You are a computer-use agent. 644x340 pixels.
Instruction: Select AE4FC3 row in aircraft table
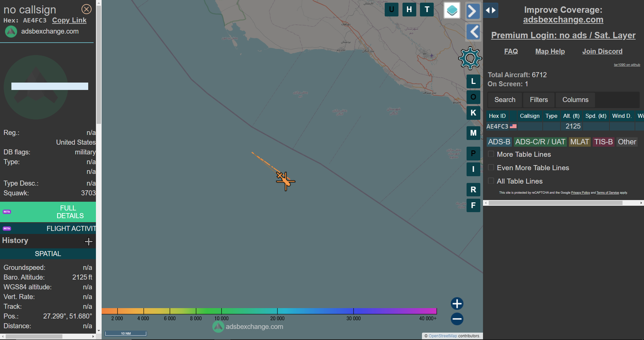click(565, 127)
